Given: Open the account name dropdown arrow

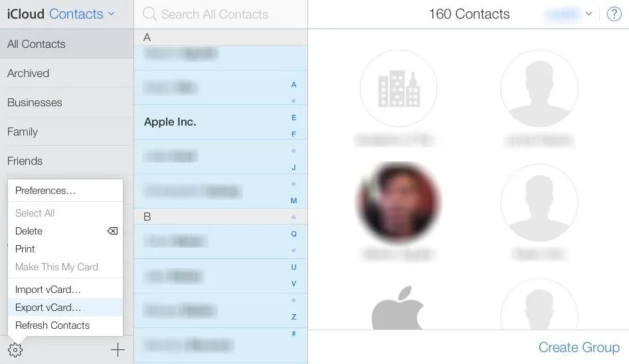Looking at the screenshot, I should click(588, 14).
